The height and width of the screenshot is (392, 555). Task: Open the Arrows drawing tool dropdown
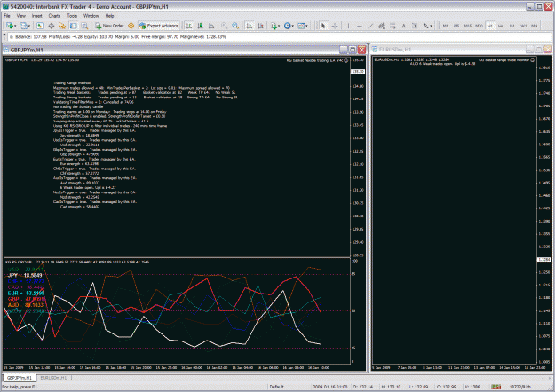(x=427, y=26)
